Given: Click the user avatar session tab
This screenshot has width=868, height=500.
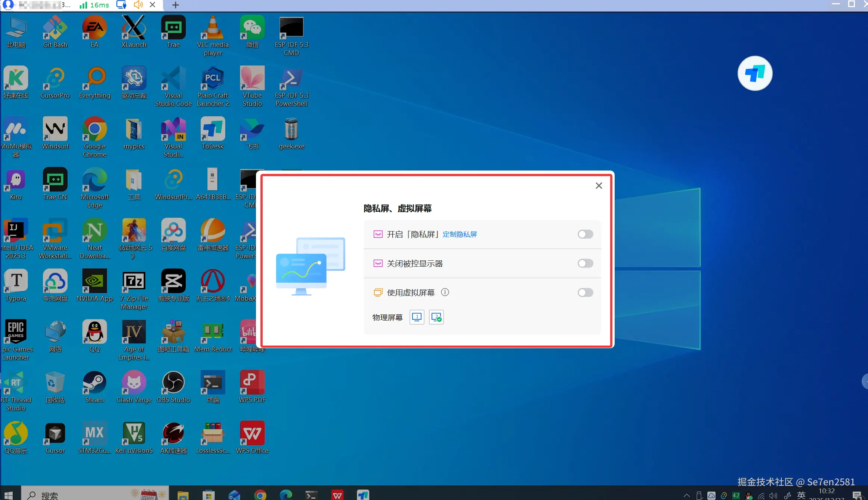Looking at the screenshot, I should (8, 5).
